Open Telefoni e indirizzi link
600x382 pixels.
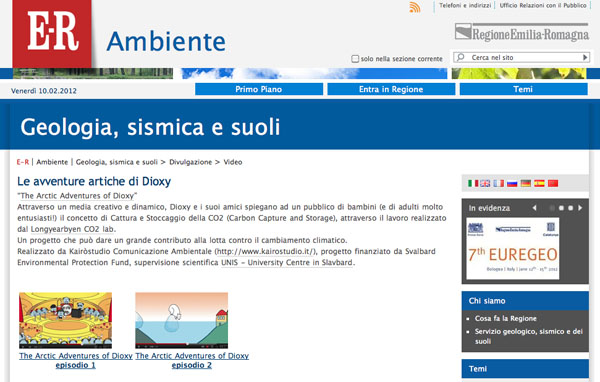pos(465,5)
